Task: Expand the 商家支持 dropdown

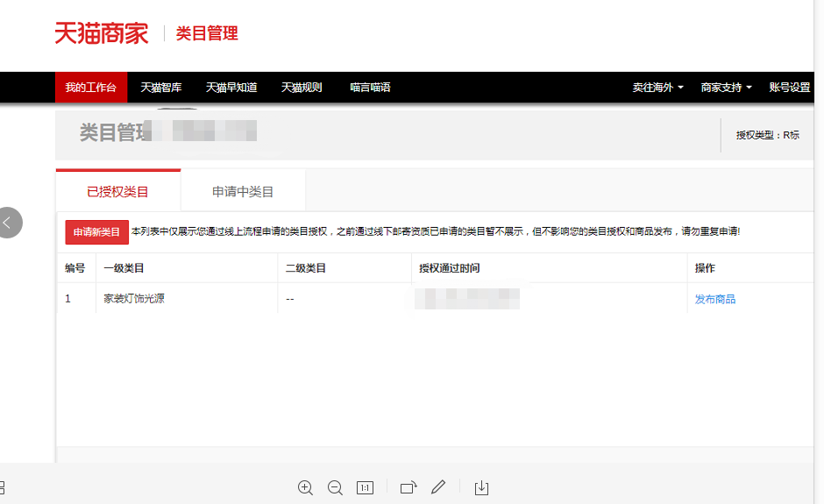Action: click(x=726, y=88)
